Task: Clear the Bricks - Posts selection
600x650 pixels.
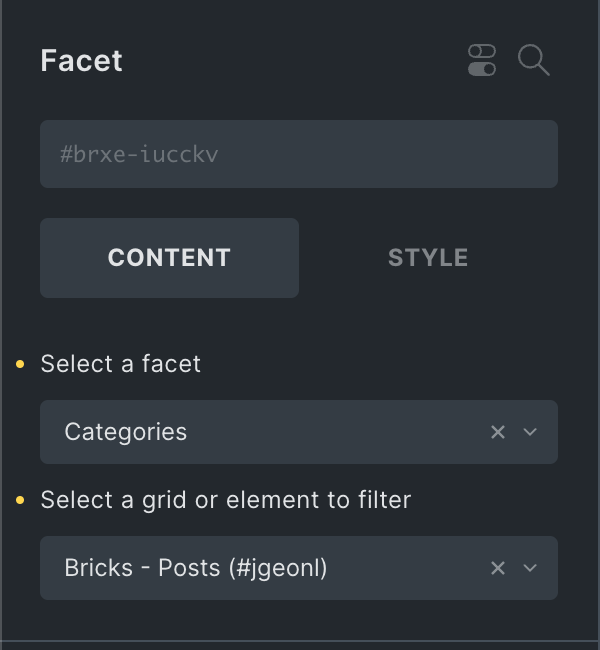Action: (498, 568)
